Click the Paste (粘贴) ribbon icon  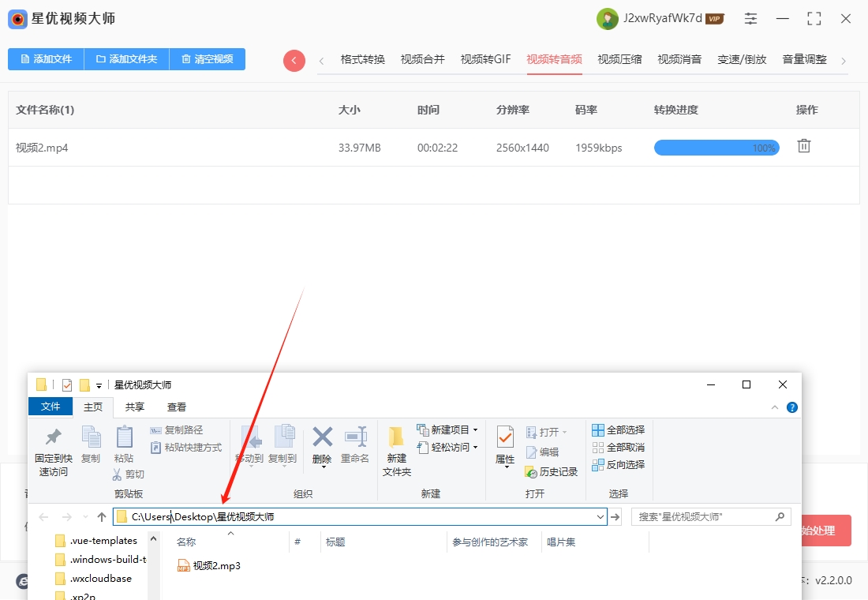coord(124,444)
